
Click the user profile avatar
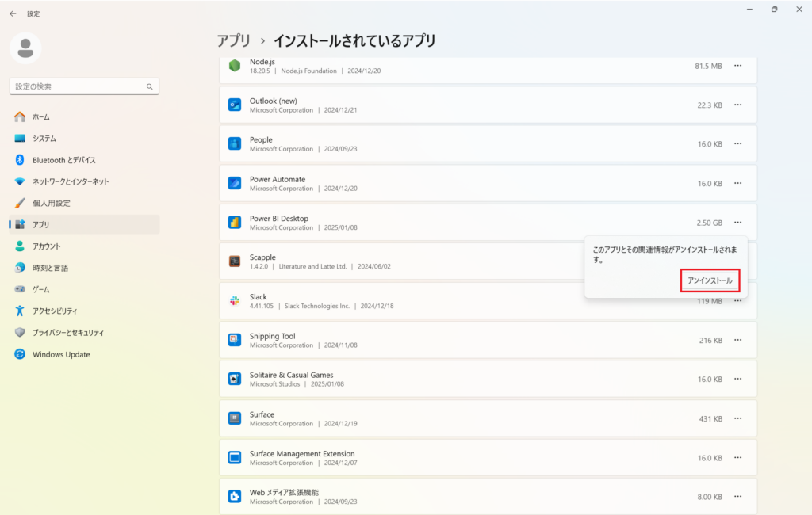(25, 48)
